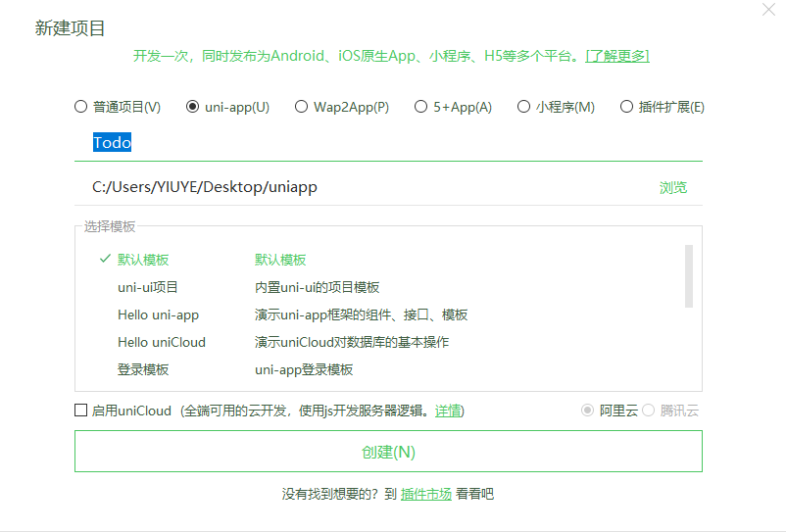Click description 演示uniCloud对数据库的基本操作
The width and height of the screenshot is (786, 532).
[x=352, y=342]
